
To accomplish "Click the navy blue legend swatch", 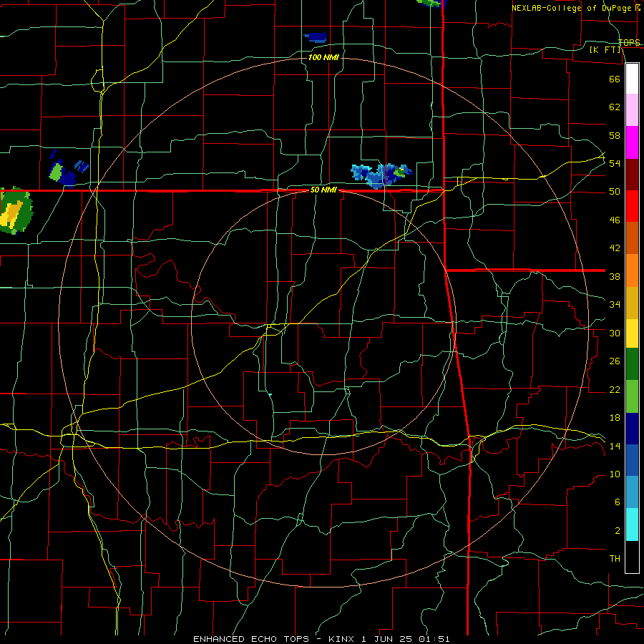I will click(632, 429).
